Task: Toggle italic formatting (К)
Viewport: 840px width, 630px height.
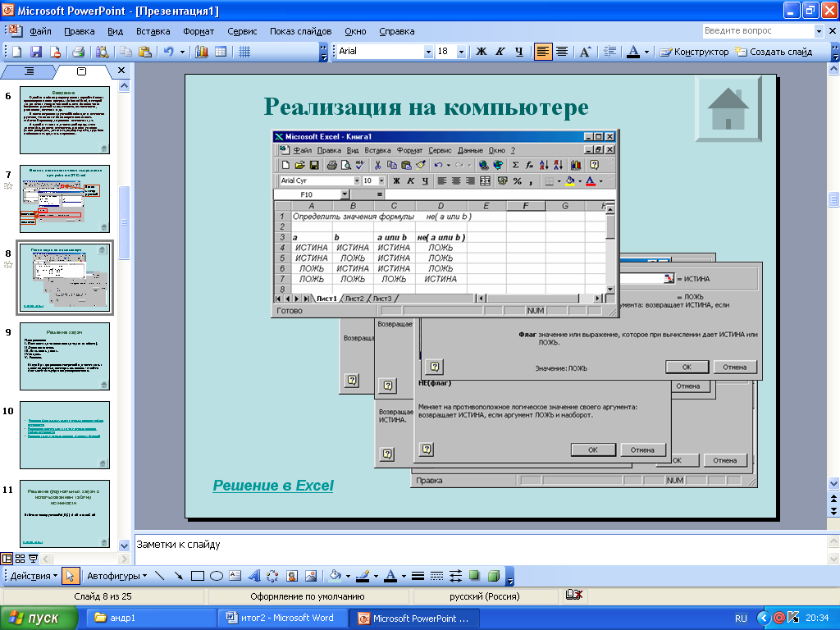Action: click(500, 52)
